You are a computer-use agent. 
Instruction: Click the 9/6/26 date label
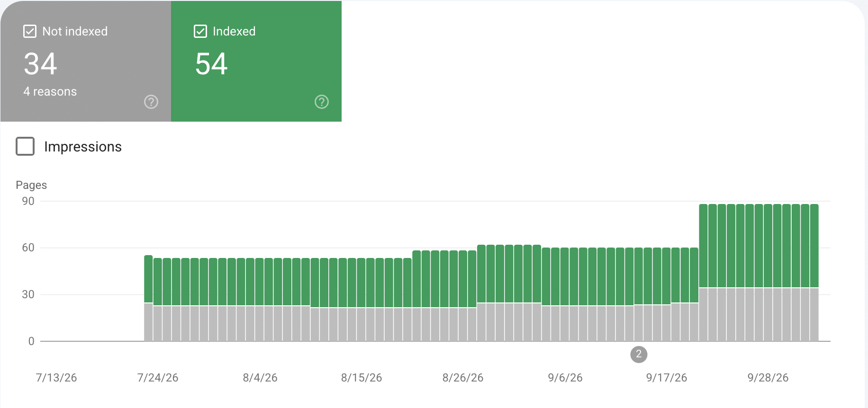[x=565, y=378]
